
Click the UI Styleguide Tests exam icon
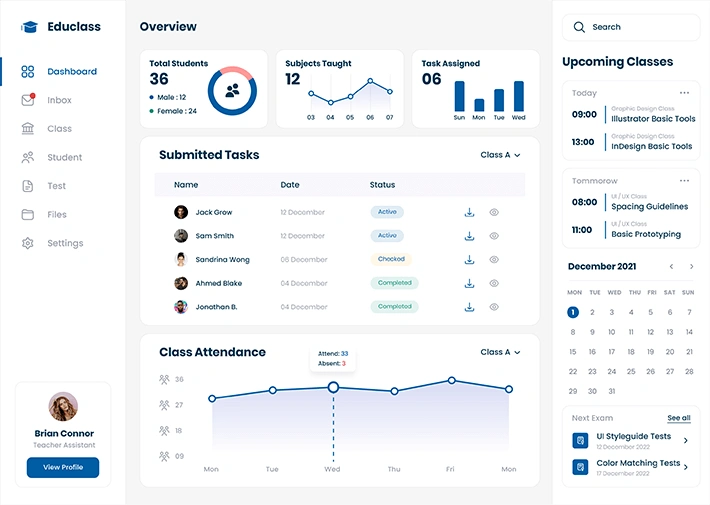580,440
